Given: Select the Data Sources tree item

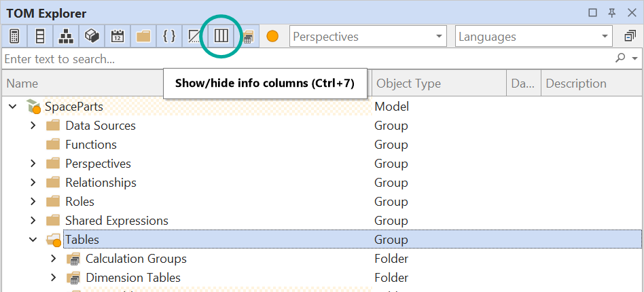Looking at the screenshot, I should coord(101,126).
